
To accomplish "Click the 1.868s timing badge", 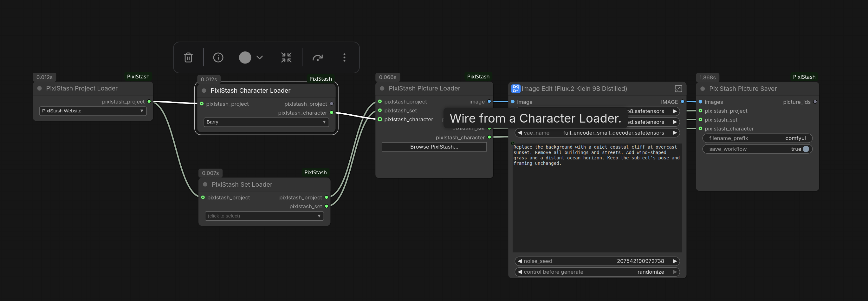I will coord(707,77).
